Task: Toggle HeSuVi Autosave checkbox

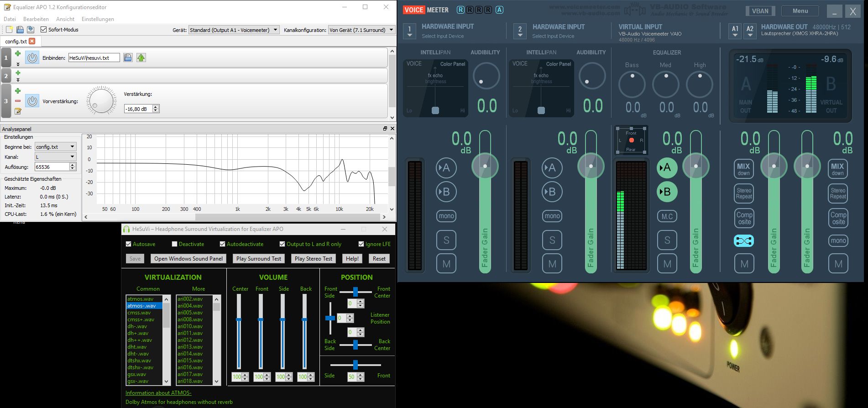Action: 129,244
